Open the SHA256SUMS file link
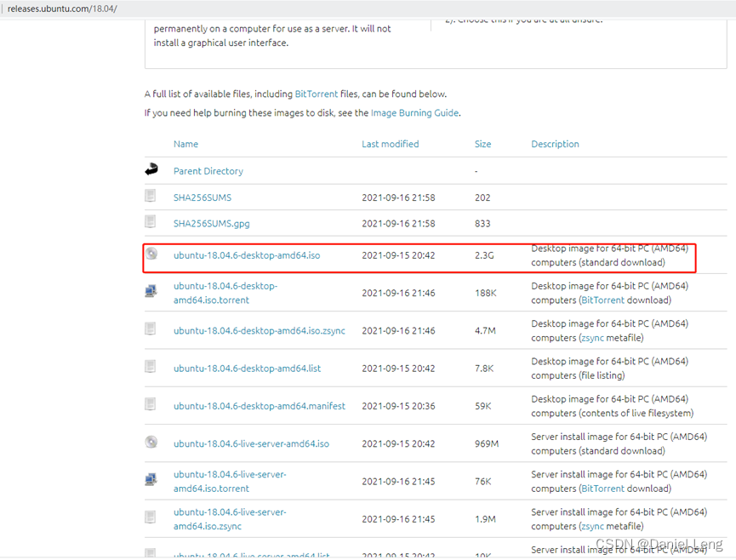 tap(203, 197)
